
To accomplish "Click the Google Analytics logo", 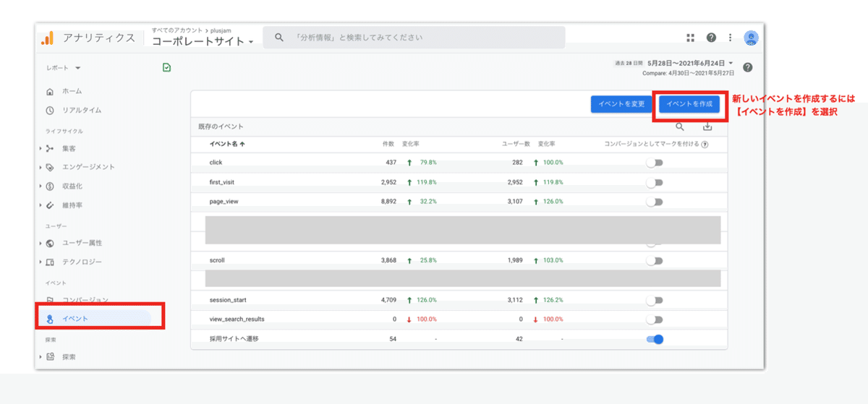I will point(47,38).
